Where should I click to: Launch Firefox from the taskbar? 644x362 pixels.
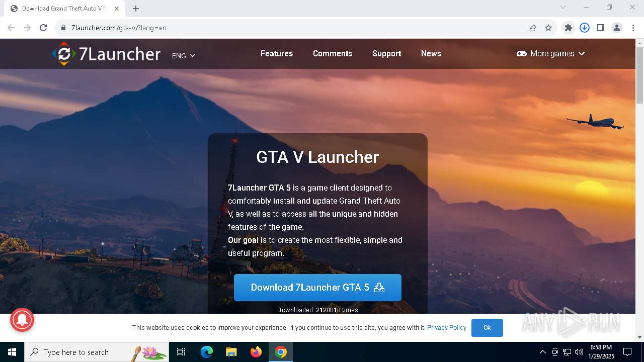coord(256,352)
